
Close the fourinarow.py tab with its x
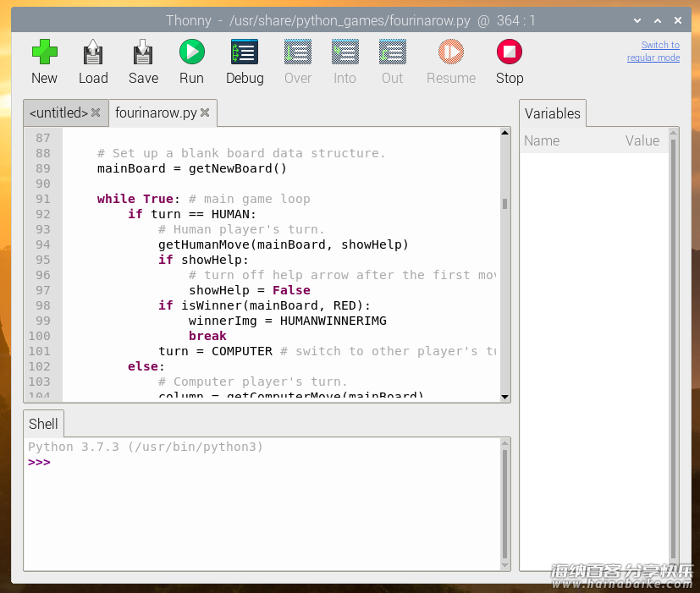(205, 113)
